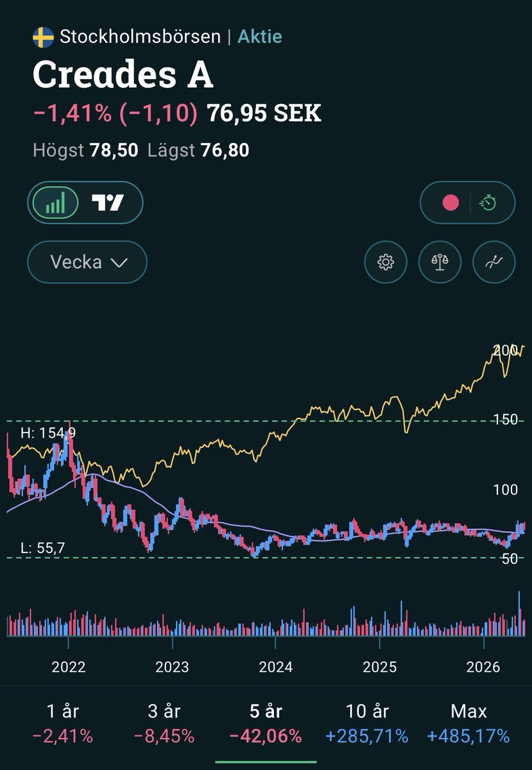532x770 pixels.
Task: Tap the −1,41% (−1,10) change
Action: 115,114
